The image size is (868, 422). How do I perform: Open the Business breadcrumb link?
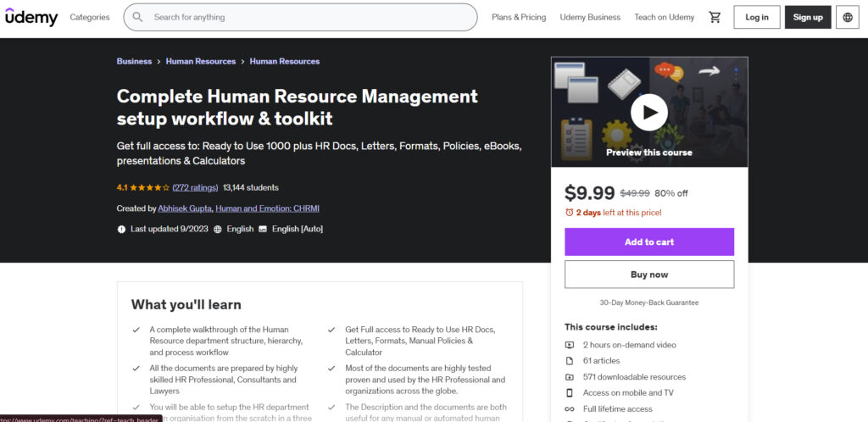pyautogui.click(x=134, y=61)
